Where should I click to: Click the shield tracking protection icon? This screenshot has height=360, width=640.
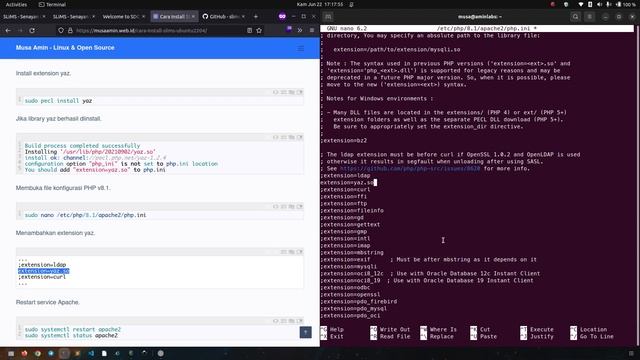61,30
